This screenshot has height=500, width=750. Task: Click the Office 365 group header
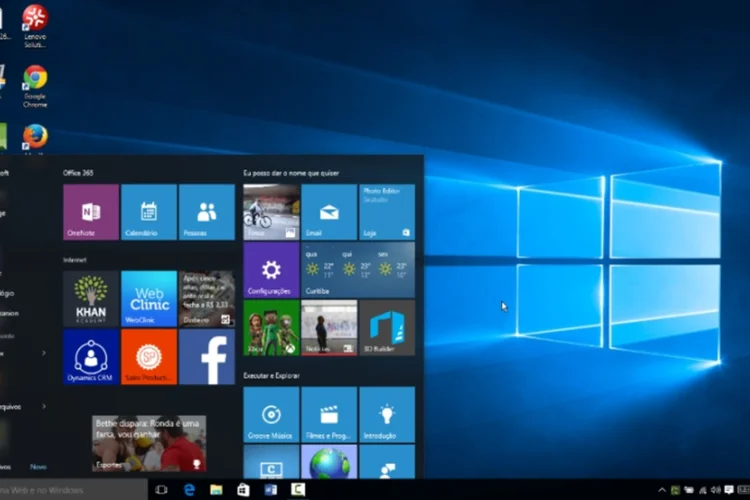coord(78,173)
